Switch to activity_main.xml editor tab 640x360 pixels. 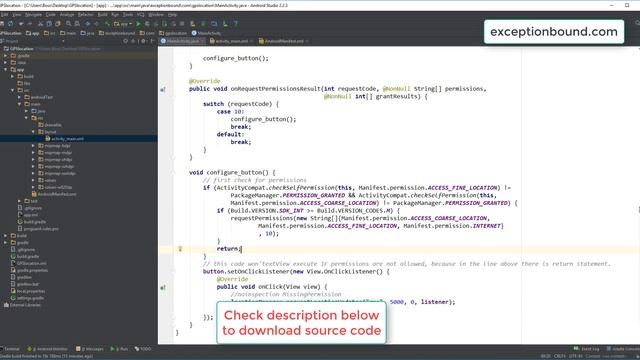231,41
